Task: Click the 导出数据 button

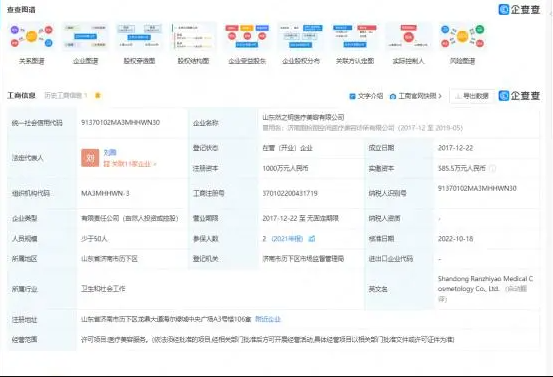Action: pyautogui.click(x=472, y=96)
